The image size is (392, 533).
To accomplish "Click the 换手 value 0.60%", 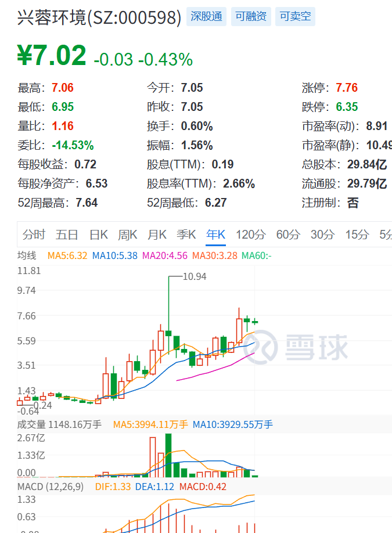I will click(x=197, y=126).
